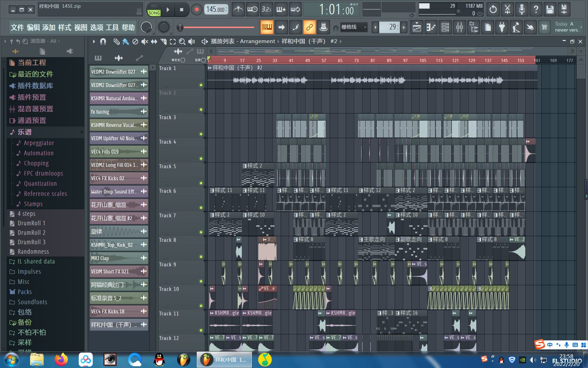Click the question mark help icon
Viewport: 588px width, 368px height.
(x=536, y=9)
